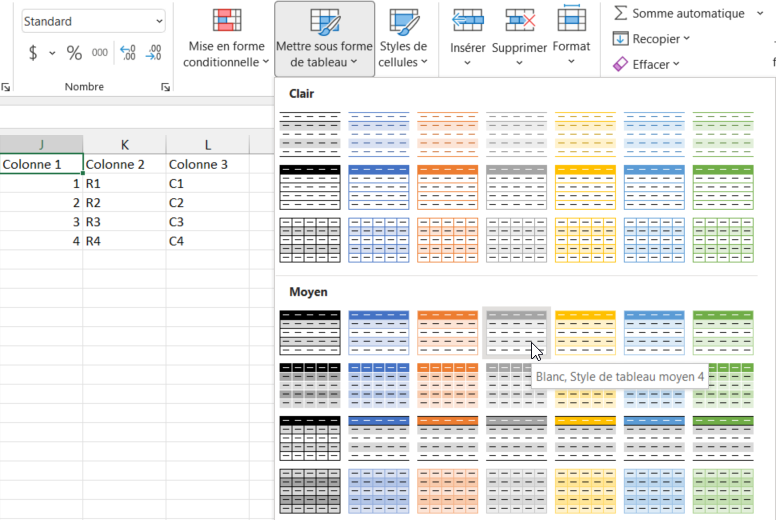Screen dimensions: 776x520
Task: Click the accounting number format dollar icon
Action: click(x=33, y=53)
